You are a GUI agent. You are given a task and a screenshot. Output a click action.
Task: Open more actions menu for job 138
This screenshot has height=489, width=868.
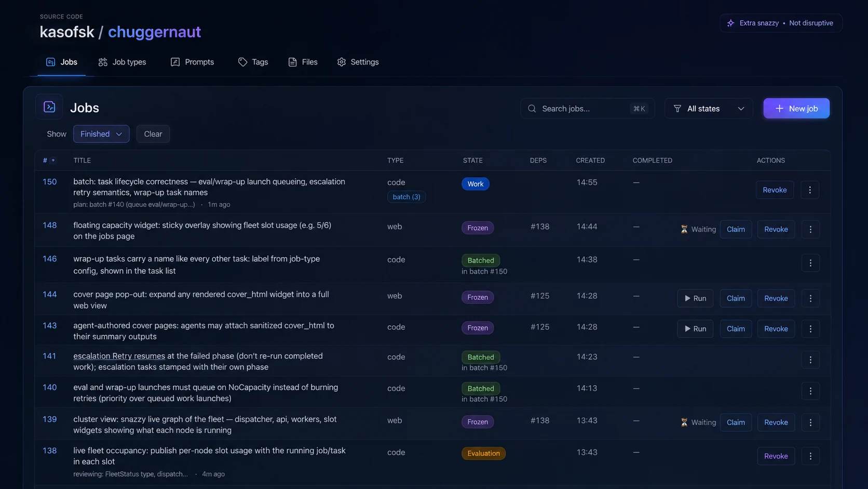[810, 456]
